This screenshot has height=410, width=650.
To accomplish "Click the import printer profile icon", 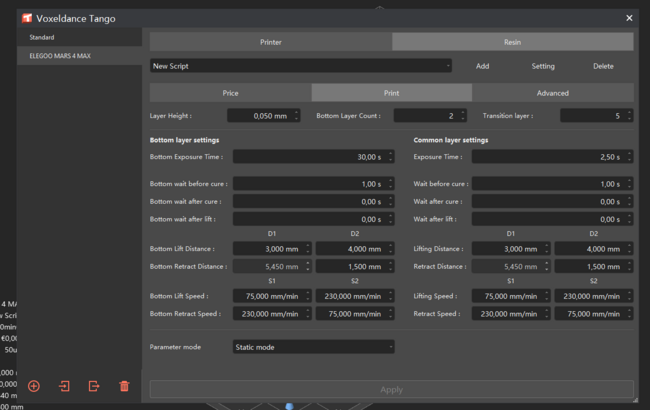I will tap(64, 386).
